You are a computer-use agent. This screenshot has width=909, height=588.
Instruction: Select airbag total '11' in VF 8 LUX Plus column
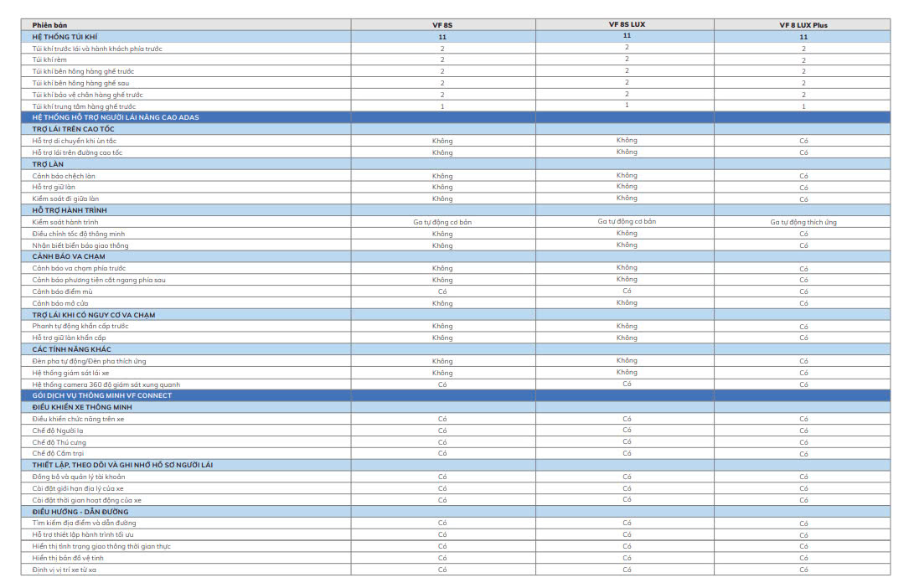coord(803,37)
